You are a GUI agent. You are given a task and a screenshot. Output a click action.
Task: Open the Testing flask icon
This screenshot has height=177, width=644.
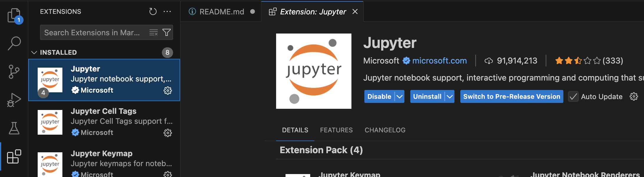coord(14,128)
